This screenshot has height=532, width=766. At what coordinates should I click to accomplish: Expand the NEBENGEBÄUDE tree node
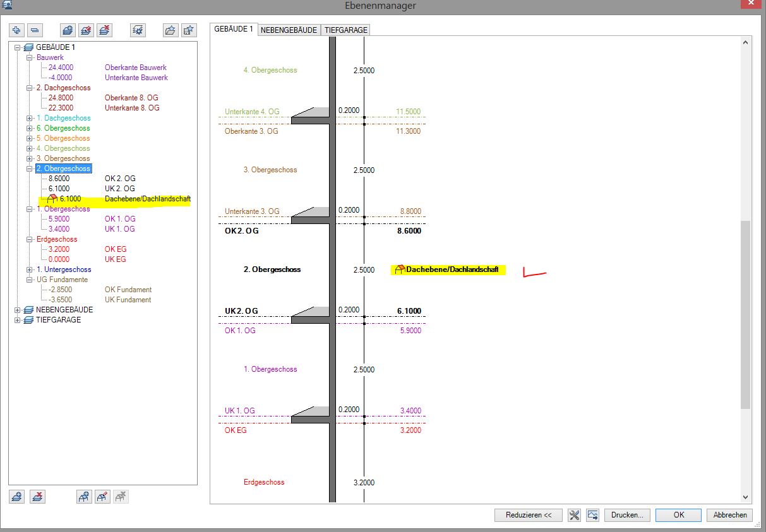(x=18, y=310)
